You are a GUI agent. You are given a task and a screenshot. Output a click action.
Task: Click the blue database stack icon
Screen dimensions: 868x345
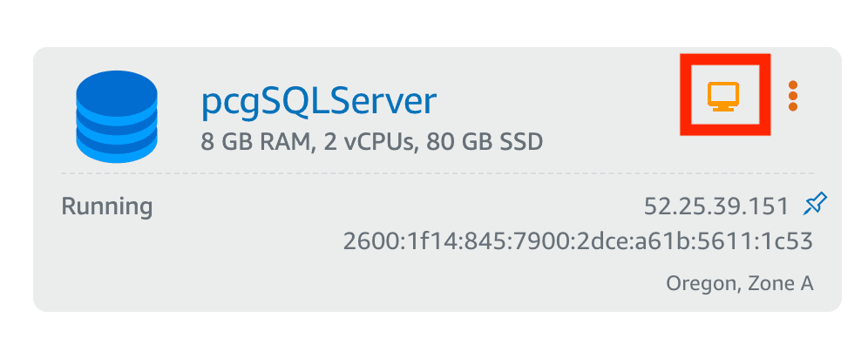117,116
